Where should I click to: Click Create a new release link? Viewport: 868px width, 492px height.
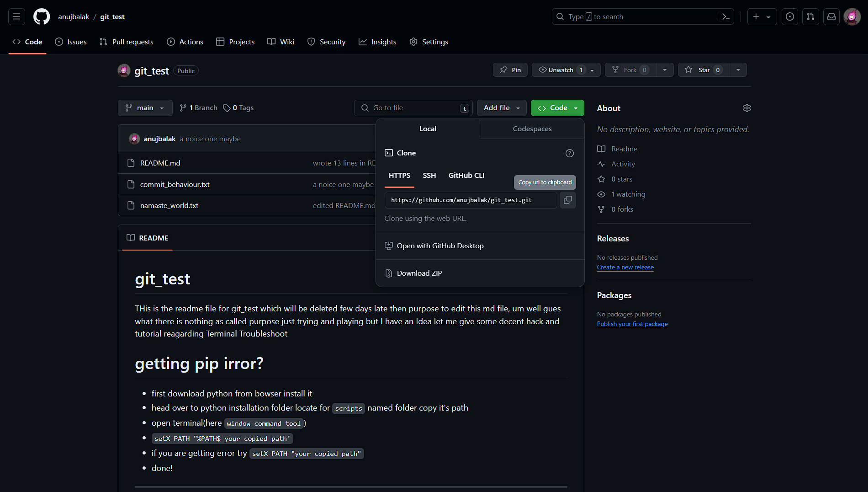625,267
